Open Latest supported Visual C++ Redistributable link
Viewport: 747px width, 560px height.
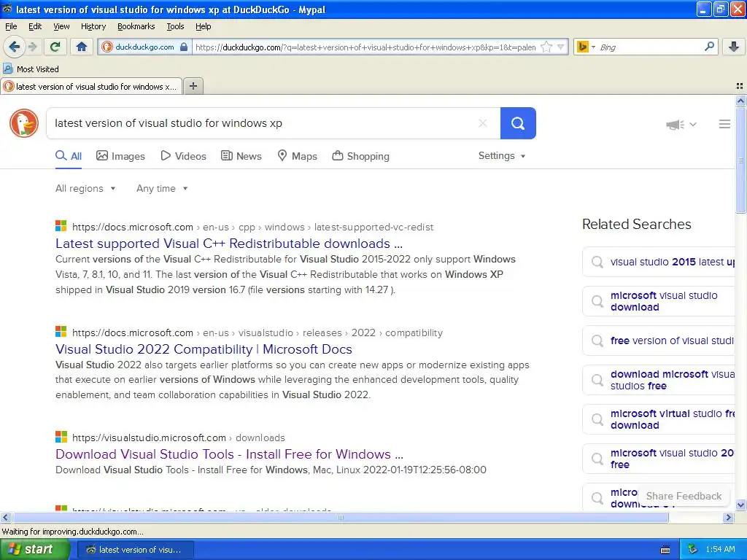pyautogui.click(x=229, y=244)
